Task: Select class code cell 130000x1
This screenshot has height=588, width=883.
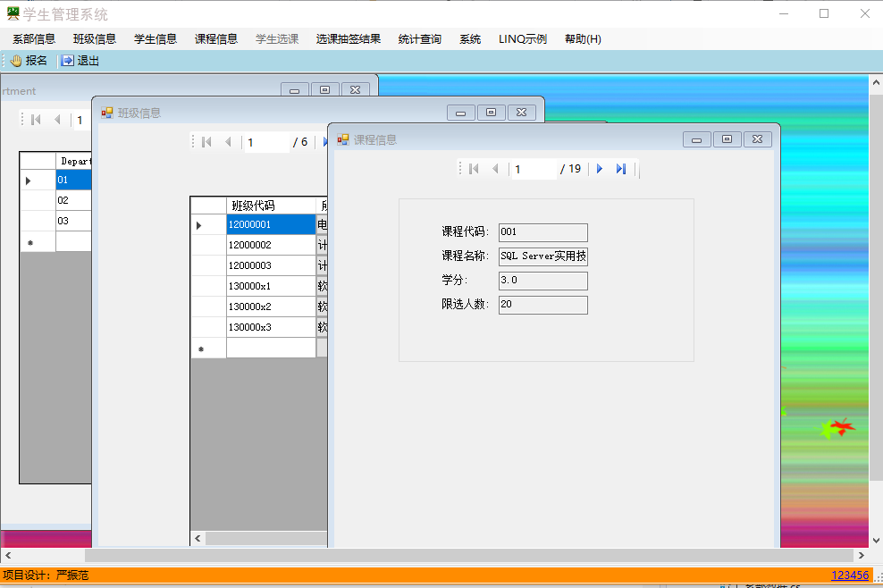Action: (271, 286)
